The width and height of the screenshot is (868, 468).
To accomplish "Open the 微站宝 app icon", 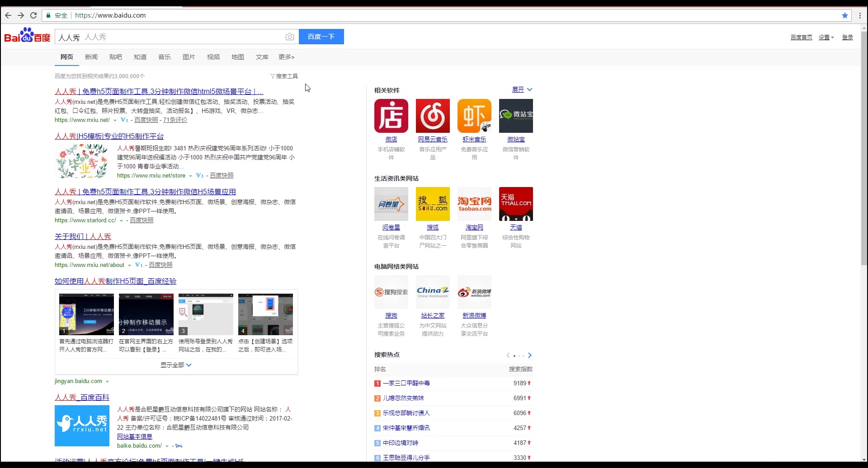I will point(516,116).
